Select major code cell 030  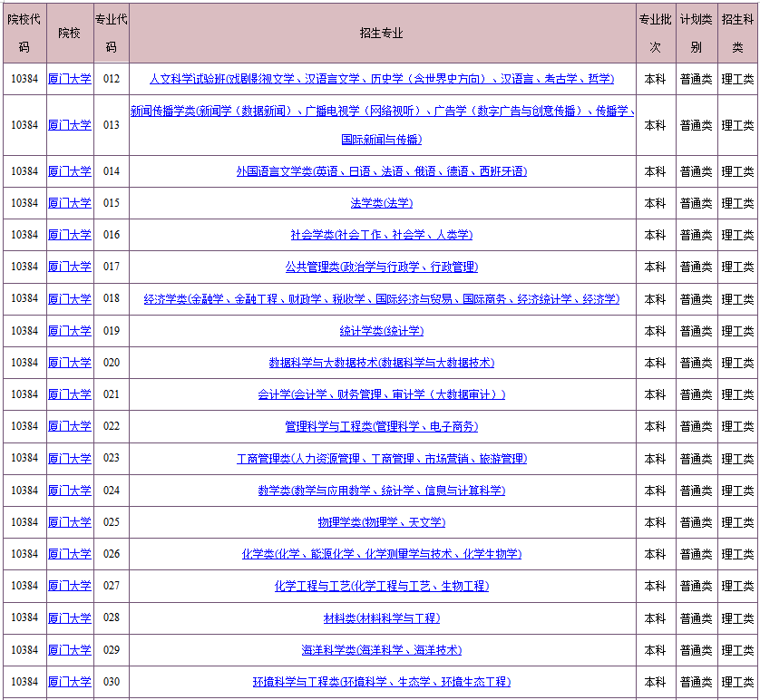pyautogui.click(x=112, y=682)
